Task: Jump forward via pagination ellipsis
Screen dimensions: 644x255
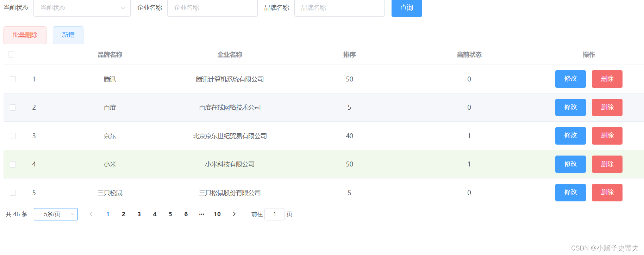Action: pos(201,214)
